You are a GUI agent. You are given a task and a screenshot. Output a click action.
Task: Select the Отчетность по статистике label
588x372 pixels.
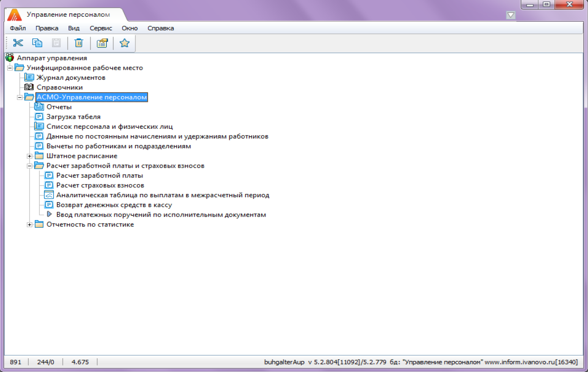[x=90, y=224]
